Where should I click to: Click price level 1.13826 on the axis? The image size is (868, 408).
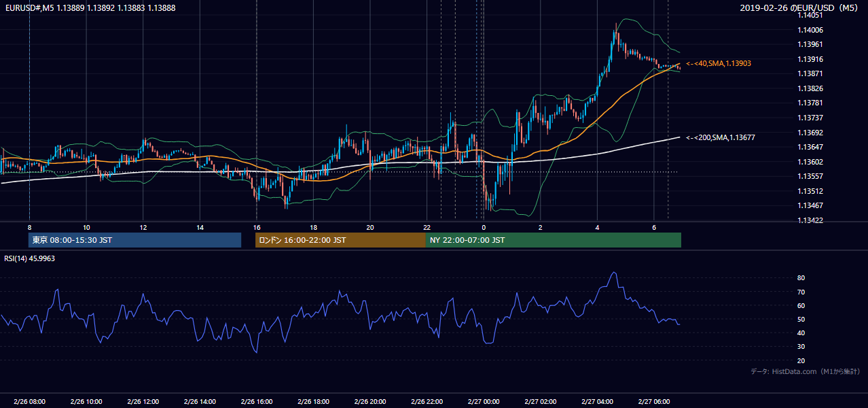pos(810,88)
